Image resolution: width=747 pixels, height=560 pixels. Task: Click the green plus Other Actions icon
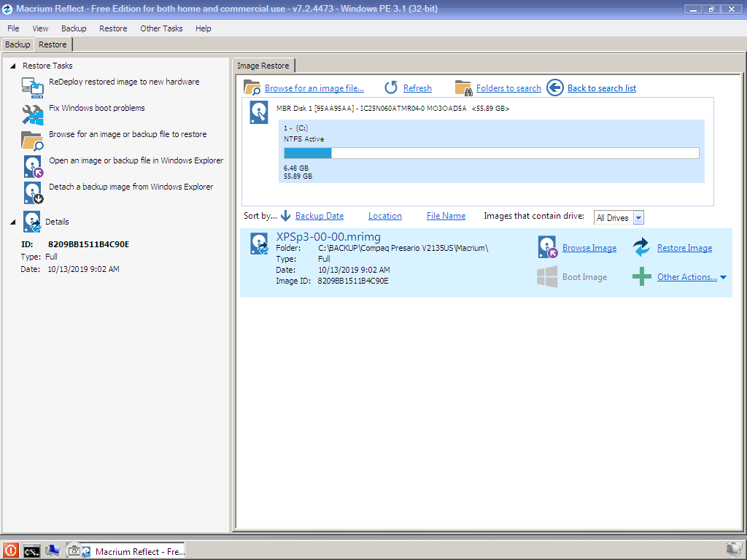point(642,276)
